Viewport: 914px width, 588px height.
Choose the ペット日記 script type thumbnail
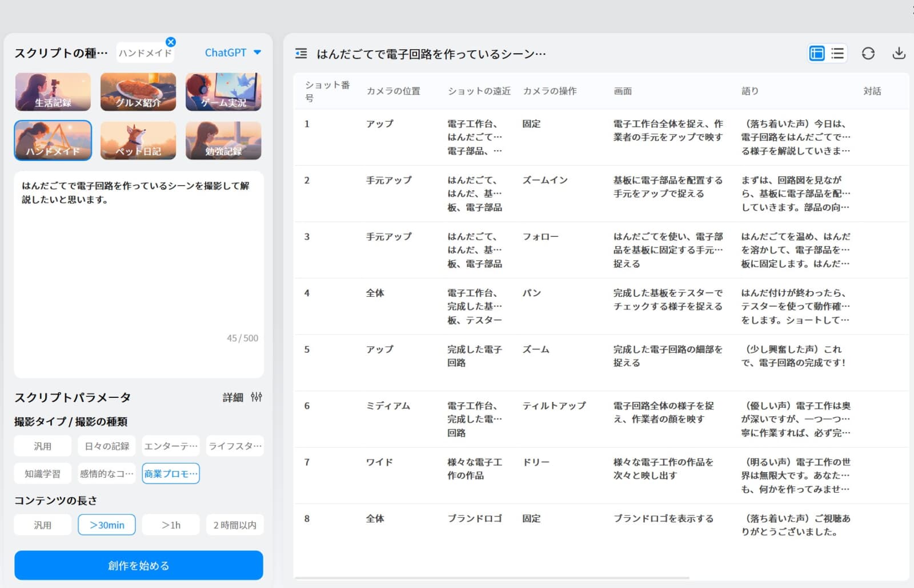coord(138,140)
